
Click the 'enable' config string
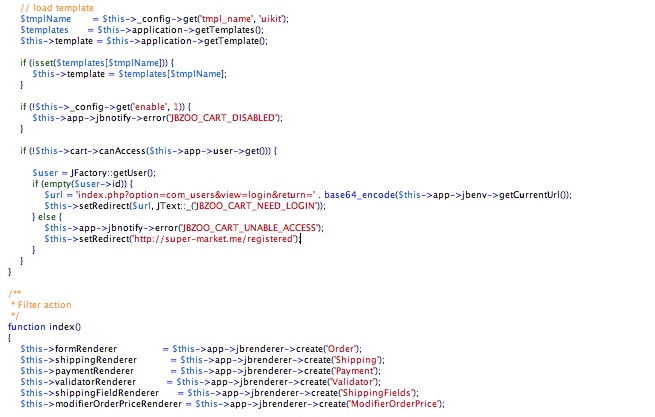(x=150, y=107)
